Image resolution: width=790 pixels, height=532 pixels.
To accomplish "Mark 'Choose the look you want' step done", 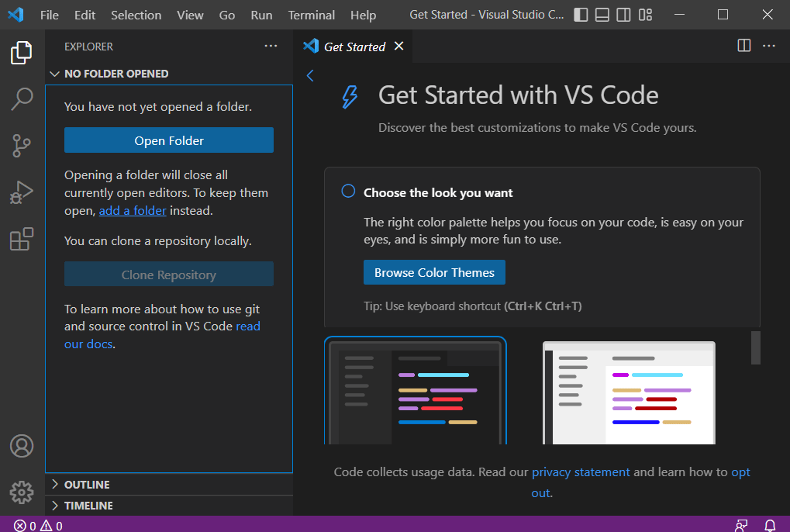I will (348, 192).
